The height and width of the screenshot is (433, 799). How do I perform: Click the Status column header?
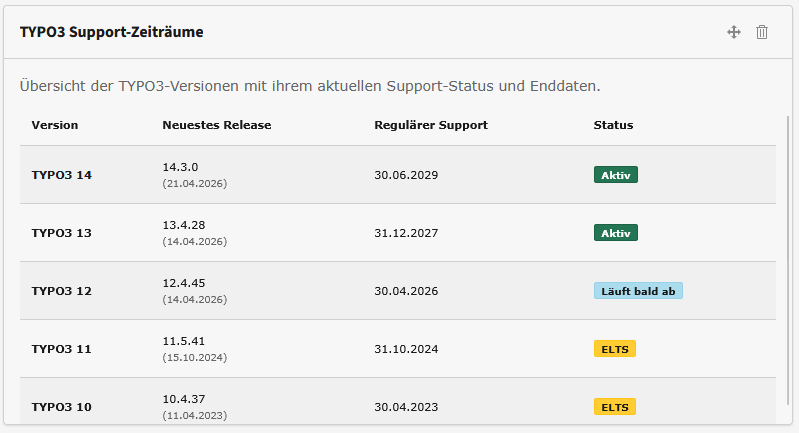tap(614, 125)
